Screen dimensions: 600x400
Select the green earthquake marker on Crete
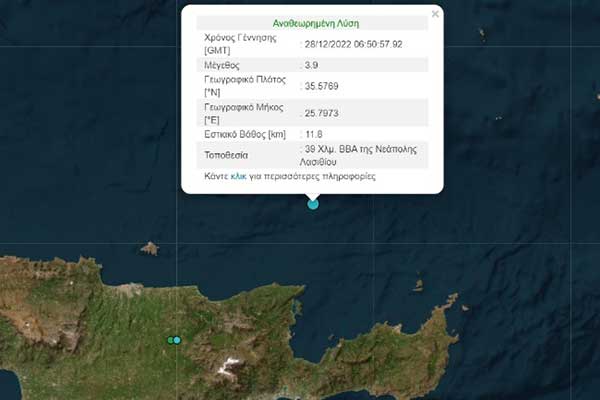tap(171, 341)
